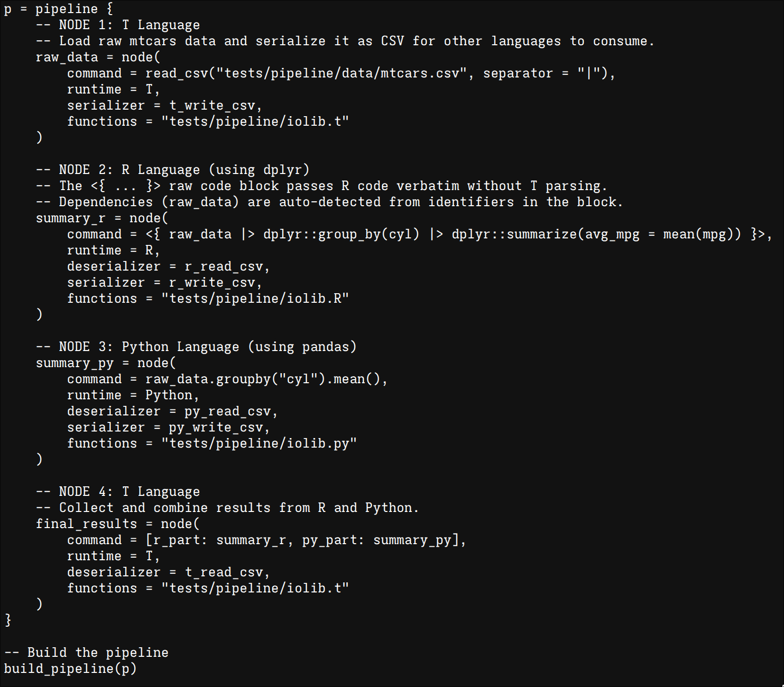This screenshot has width=784, height=687.
Task: Click the separator argument in read_csv
Action: pyautogui.click(x=517, y=73)
